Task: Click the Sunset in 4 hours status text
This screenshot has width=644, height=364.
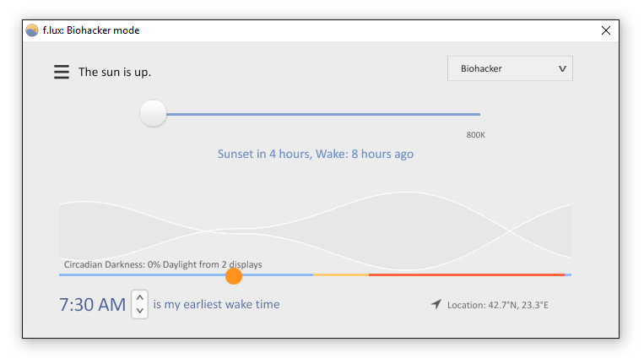Action: 316,154
